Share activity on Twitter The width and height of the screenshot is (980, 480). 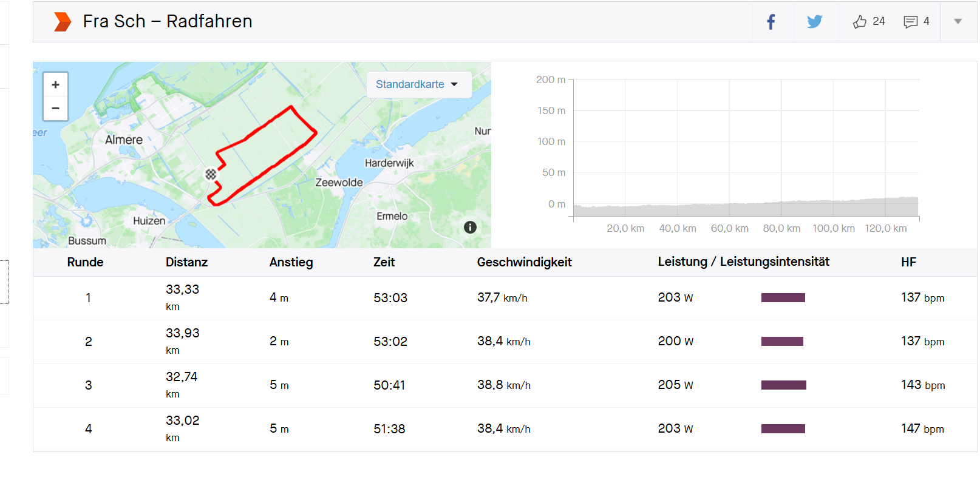point(814,22)
